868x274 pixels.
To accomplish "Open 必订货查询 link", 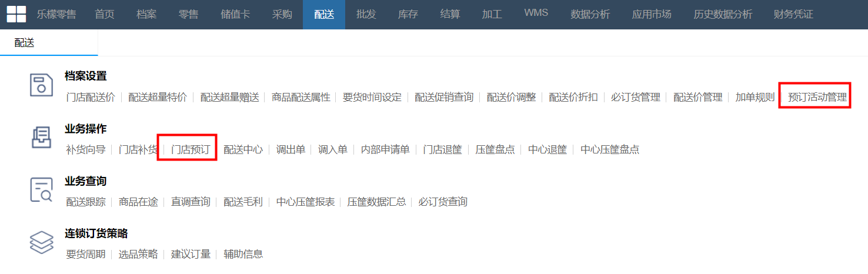I will [x=443, y=202].
